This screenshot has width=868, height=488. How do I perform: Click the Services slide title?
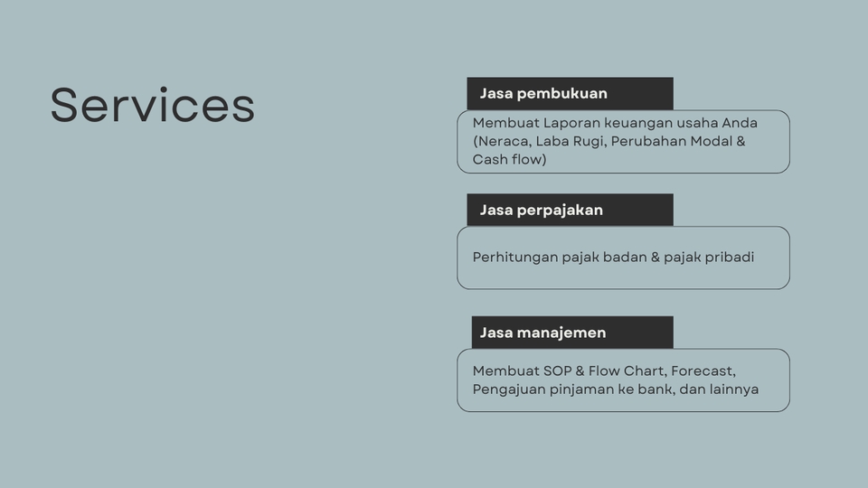tap(152, 106)
